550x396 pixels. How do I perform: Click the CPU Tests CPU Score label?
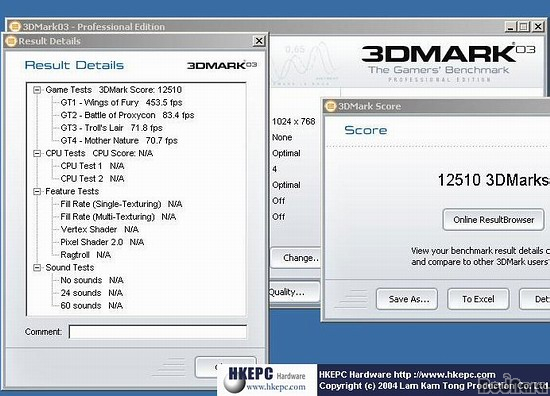(99, 153)
